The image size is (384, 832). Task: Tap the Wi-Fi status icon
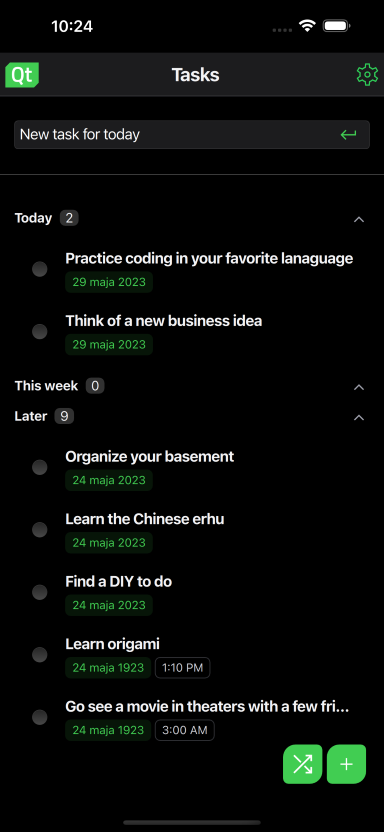(307, 26)
